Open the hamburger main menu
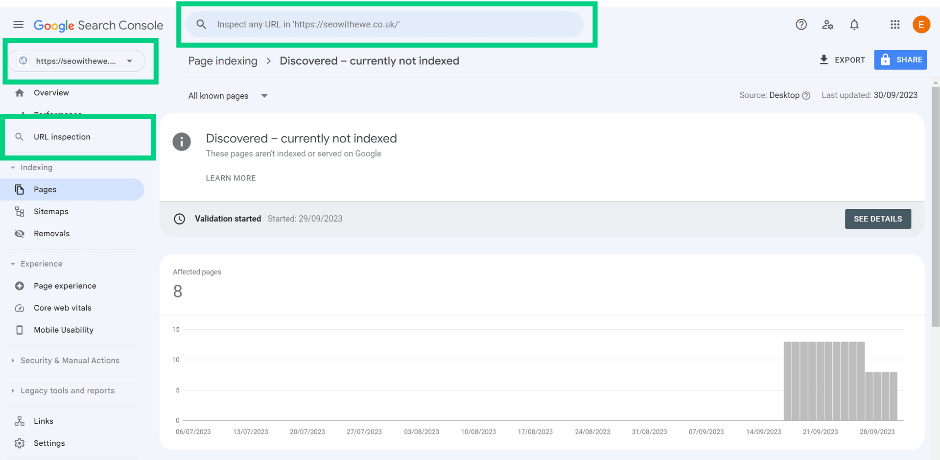 [19, 25]
